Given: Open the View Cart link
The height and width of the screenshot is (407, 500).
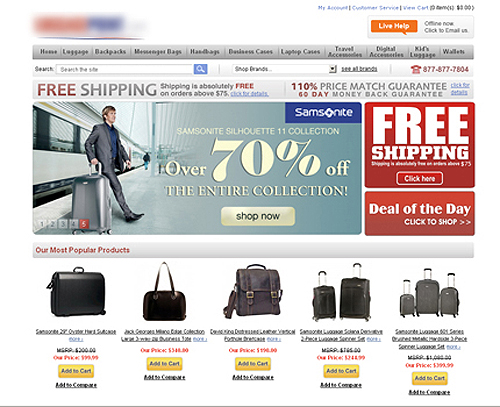Looking at the screenshot, I should 416,7.
